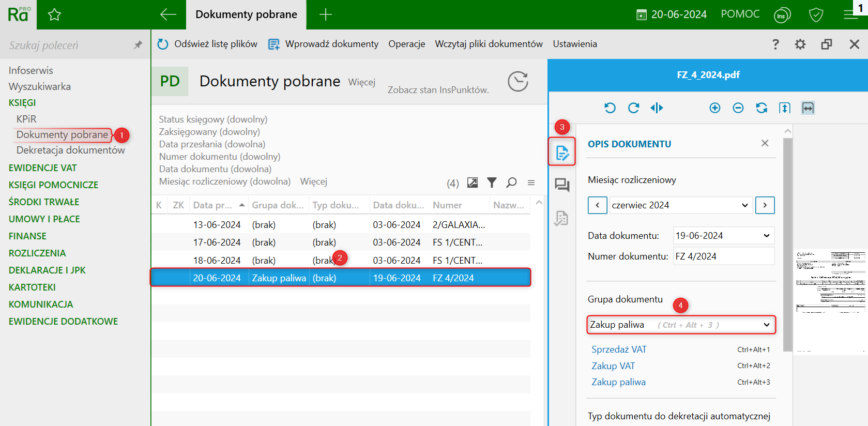Open the Operacje menu
Screen dimensions: 868x426
(406, 44)
